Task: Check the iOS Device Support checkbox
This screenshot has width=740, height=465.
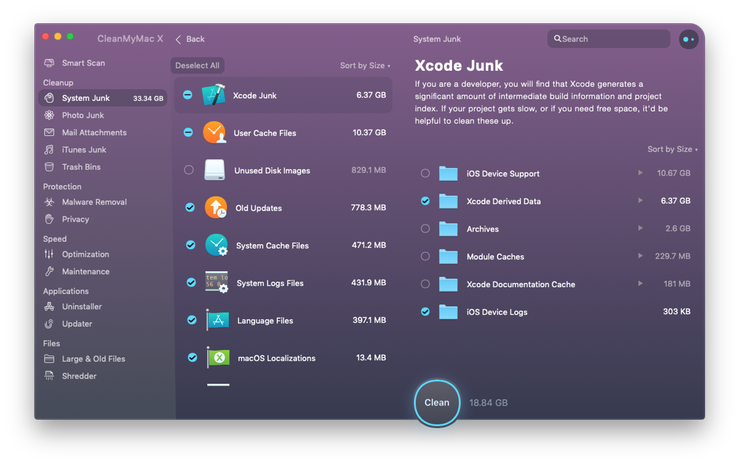Action: tap(425, 173)
